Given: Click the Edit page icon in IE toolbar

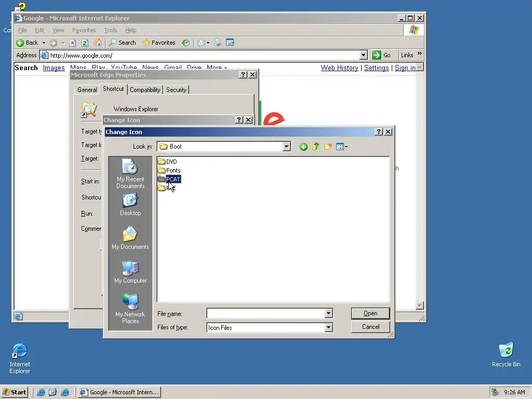Looking at the screenshot, I should click(230, 43).
